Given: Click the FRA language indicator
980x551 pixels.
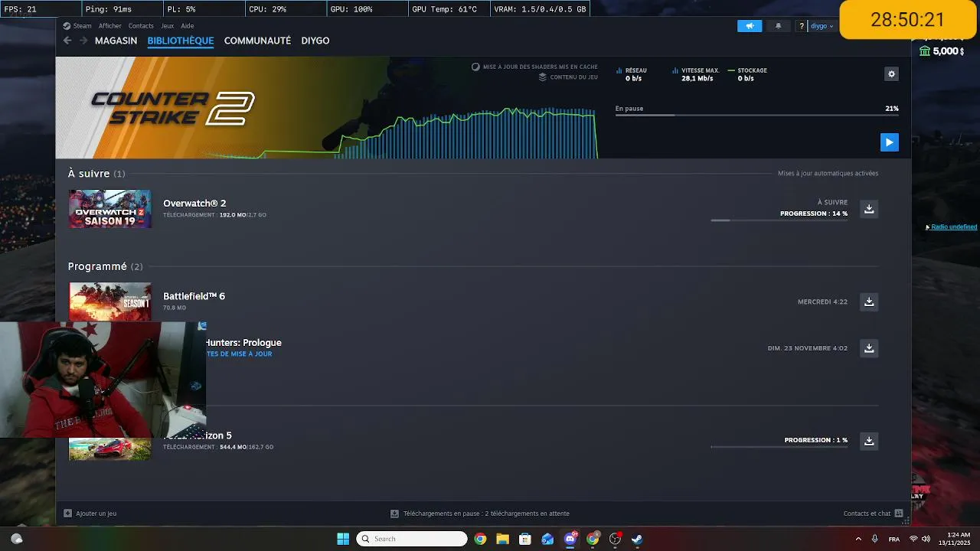Looking at the screenshot, I should [893, 540].
